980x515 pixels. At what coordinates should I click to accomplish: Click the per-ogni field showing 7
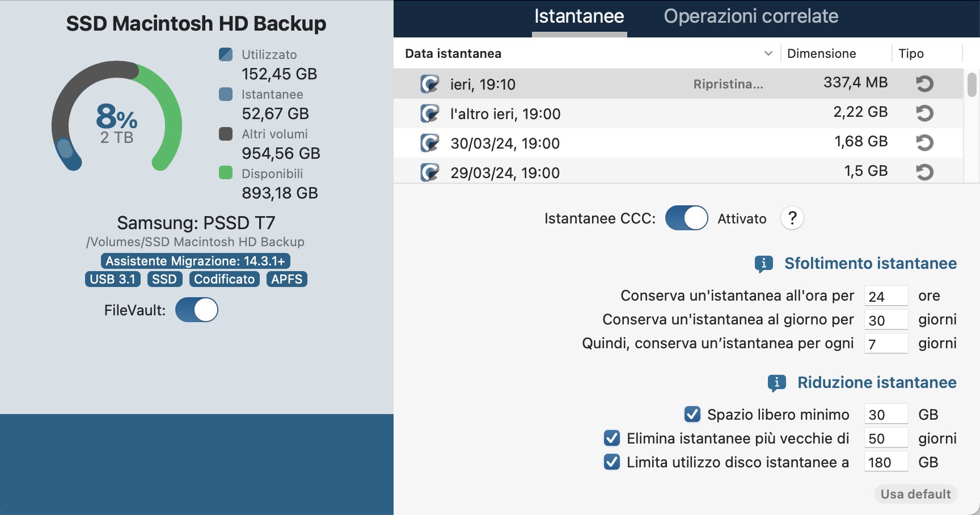pyautogui.click(x=886, y=344)
